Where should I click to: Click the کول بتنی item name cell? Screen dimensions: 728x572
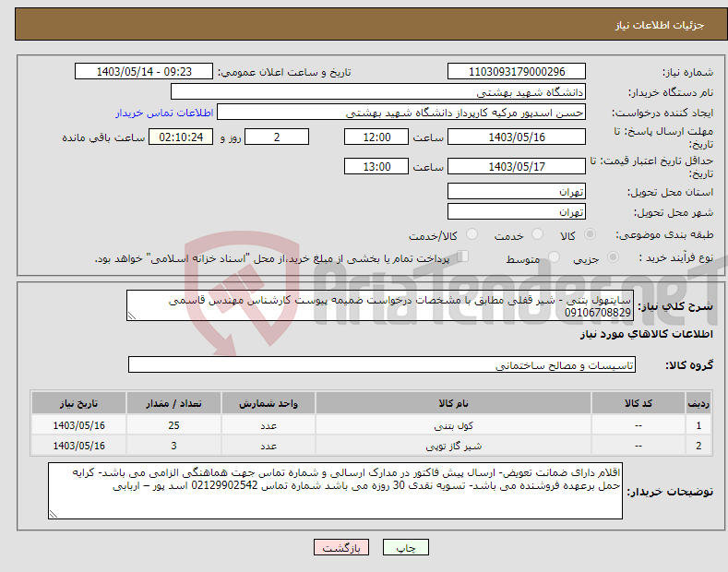(x=453, y=424)
